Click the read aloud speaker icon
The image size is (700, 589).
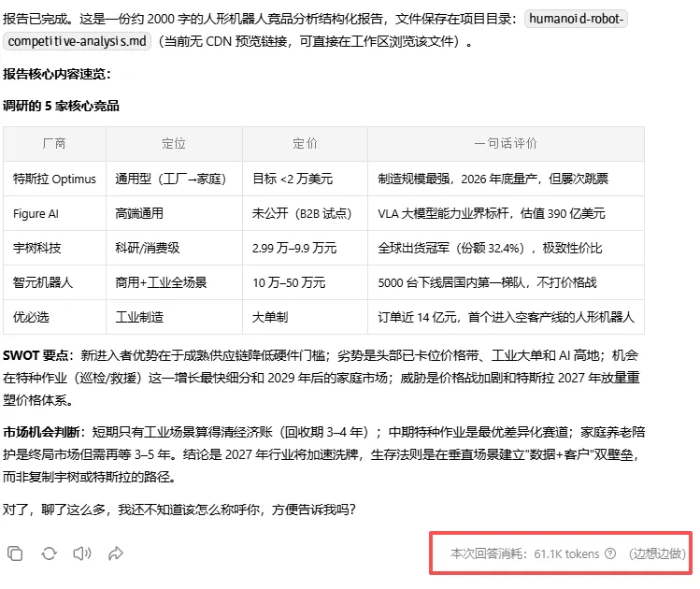point(82,553)
